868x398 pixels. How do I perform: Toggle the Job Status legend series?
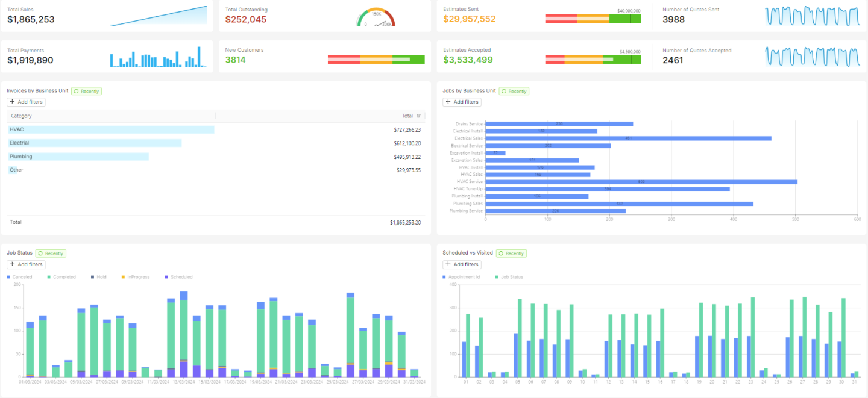tap(509, 277)
